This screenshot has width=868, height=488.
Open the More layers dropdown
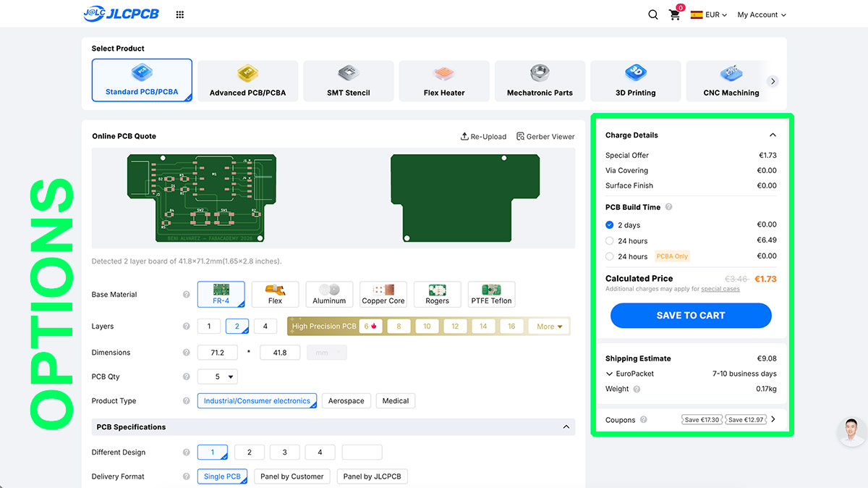[549, 327]
